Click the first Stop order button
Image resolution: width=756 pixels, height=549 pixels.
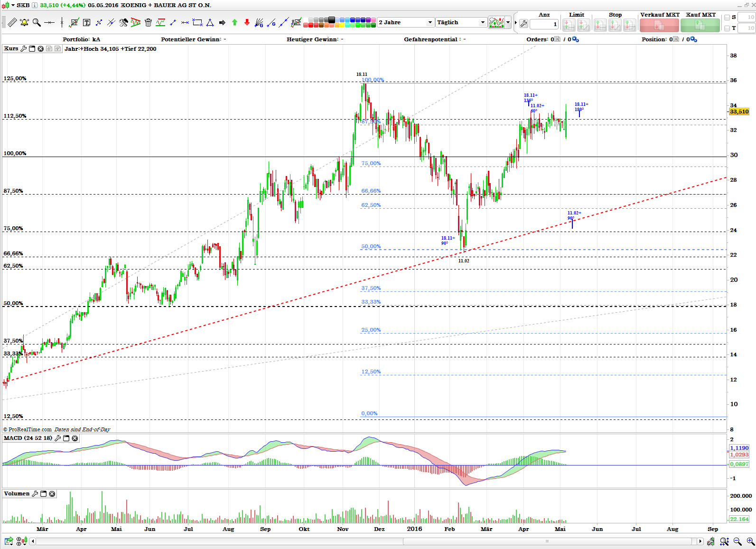pos(600,25)
